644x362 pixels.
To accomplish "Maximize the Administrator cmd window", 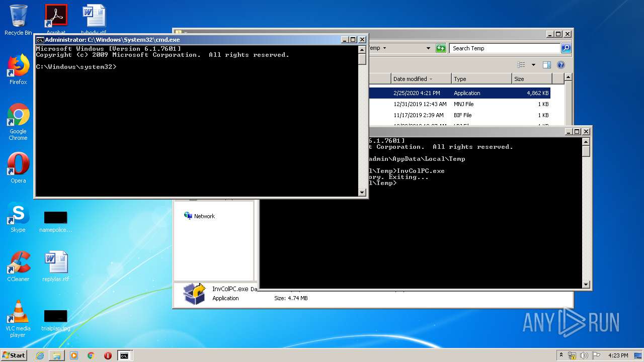I will click(353, 40).
